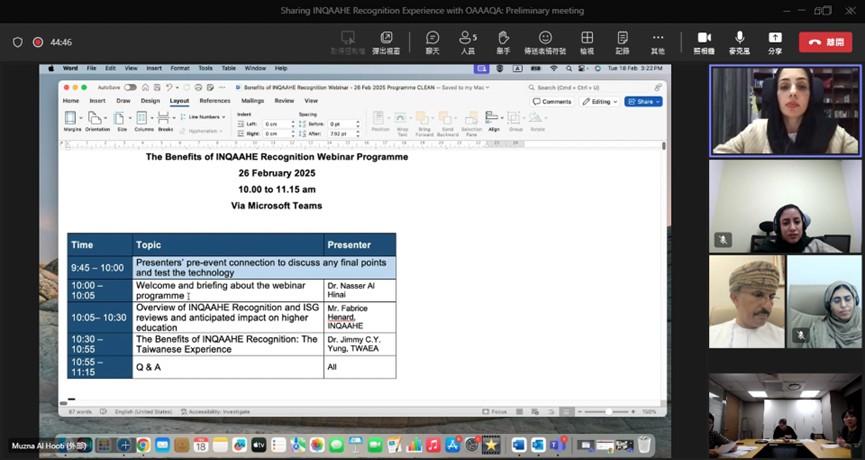Screen dimensions: 865x460
Task: Open the Align objects menu
Action: 493,121
